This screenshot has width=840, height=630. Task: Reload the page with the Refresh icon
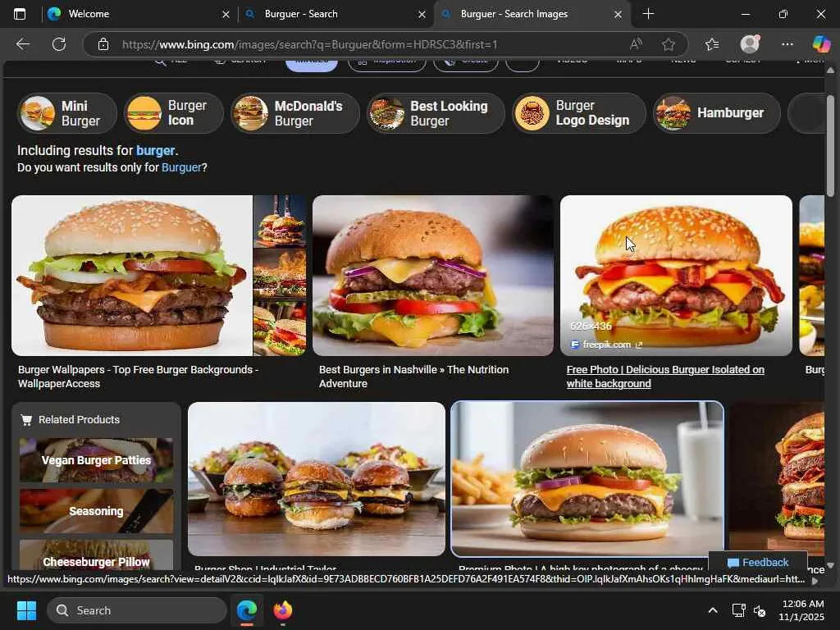[59, 44]
